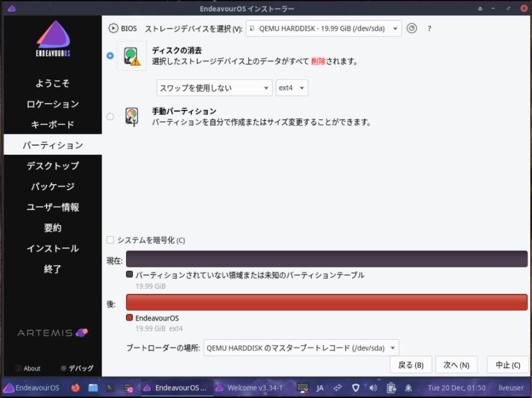
Task: Open Firefox from the taskbar
Action: [75, 388]
